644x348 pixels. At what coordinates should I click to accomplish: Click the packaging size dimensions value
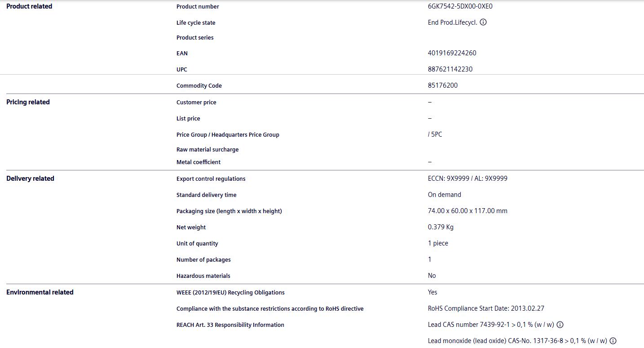(x=468, y=211)
